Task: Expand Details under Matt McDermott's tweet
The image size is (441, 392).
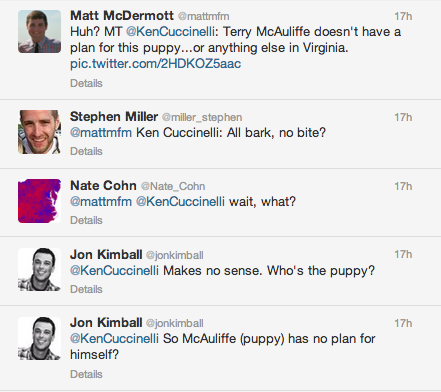Action: [x=86, y=83]
